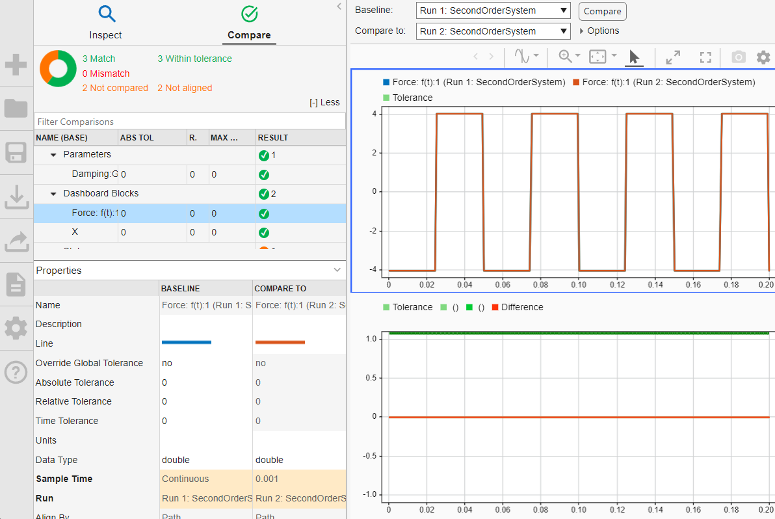This screenshot has height=519, width=775.
Task: Collapse the Dashboard Blocks tree group
Action: pyautogui.click(x=53, y=193)
